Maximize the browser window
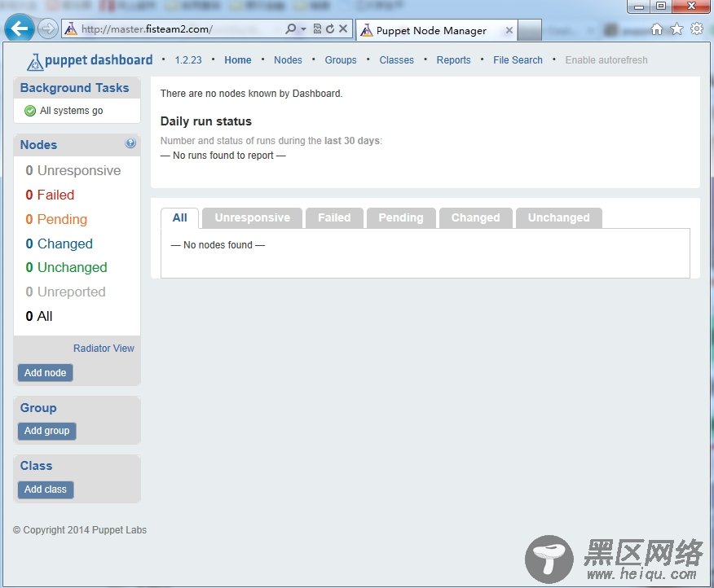 tap(661, 7)
